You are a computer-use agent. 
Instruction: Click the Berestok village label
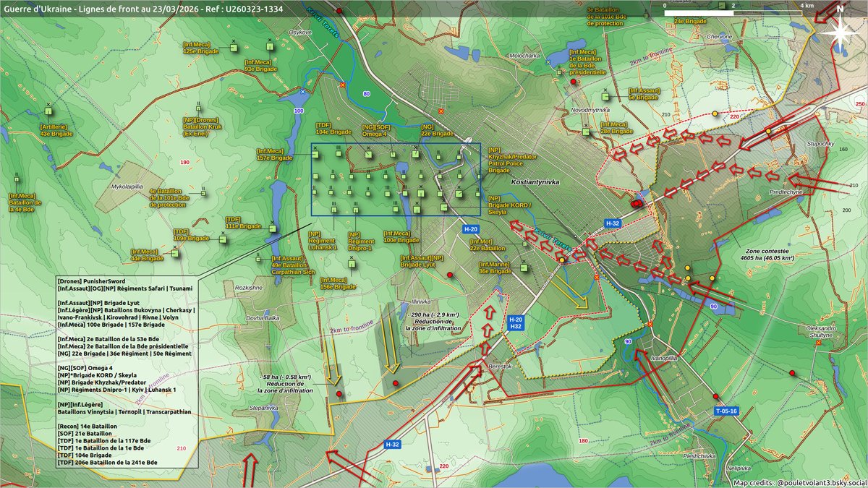pos(501,366)
